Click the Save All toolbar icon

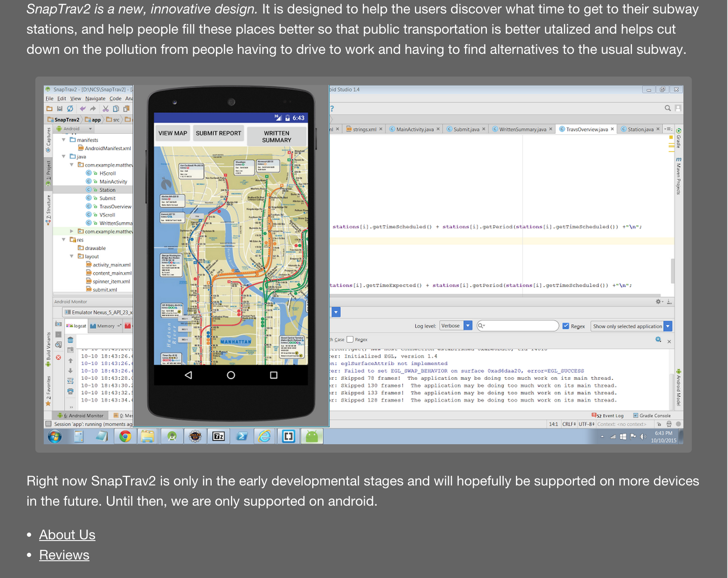coord(60,109)
